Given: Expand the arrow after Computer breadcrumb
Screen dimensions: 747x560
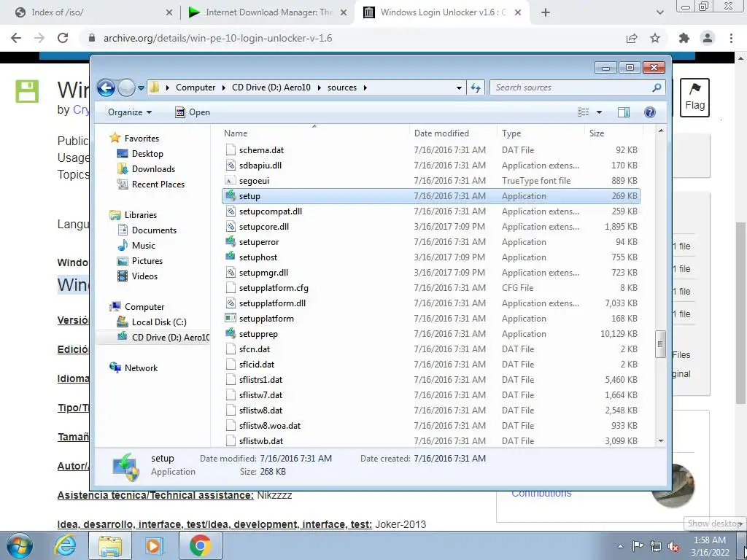Looking at the screenshot, I should [x=223, y=87].
